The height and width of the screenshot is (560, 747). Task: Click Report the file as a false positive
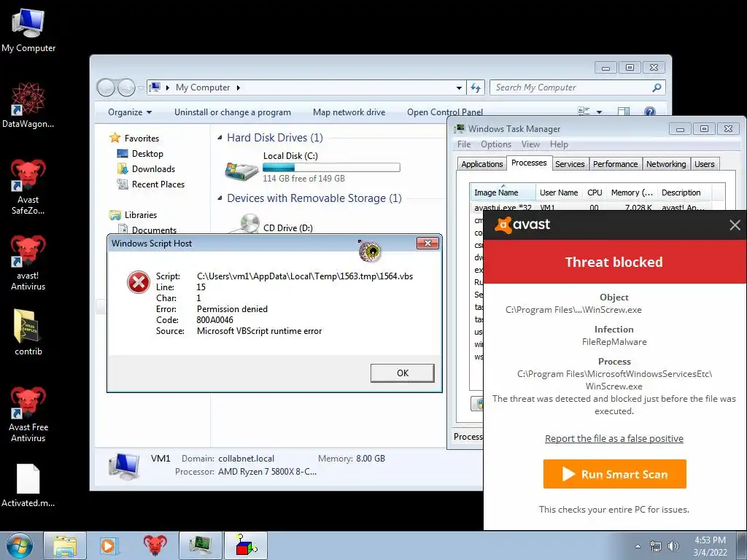(614, 438)
